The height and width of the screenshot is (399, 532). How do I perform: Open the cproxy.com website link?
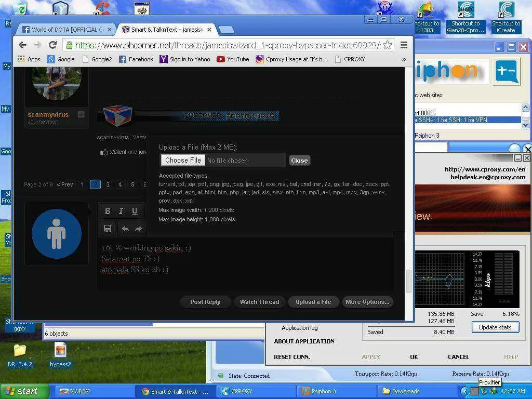(x=485, y=169)
